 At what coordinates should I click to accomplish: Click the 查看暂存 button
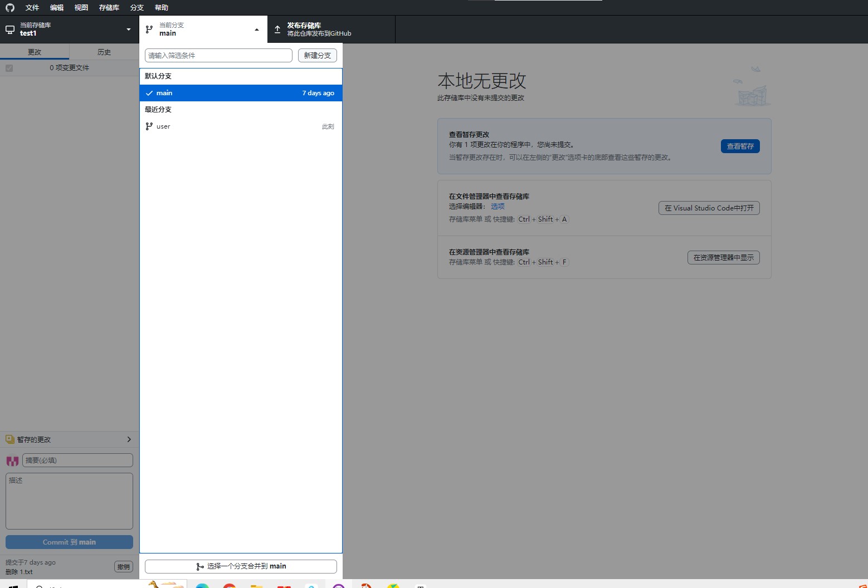click(740, 146)
